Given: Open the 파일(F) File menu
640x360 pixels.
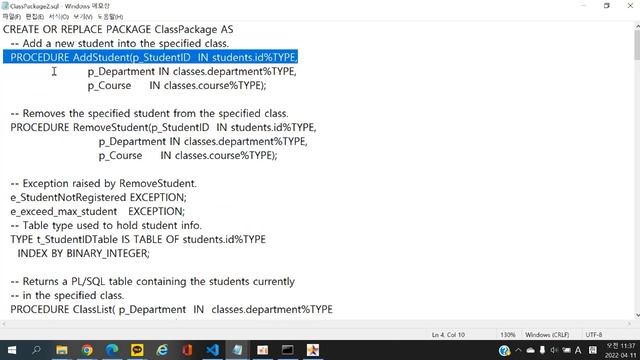Looking at the screenshot, I should coord(11,17).
